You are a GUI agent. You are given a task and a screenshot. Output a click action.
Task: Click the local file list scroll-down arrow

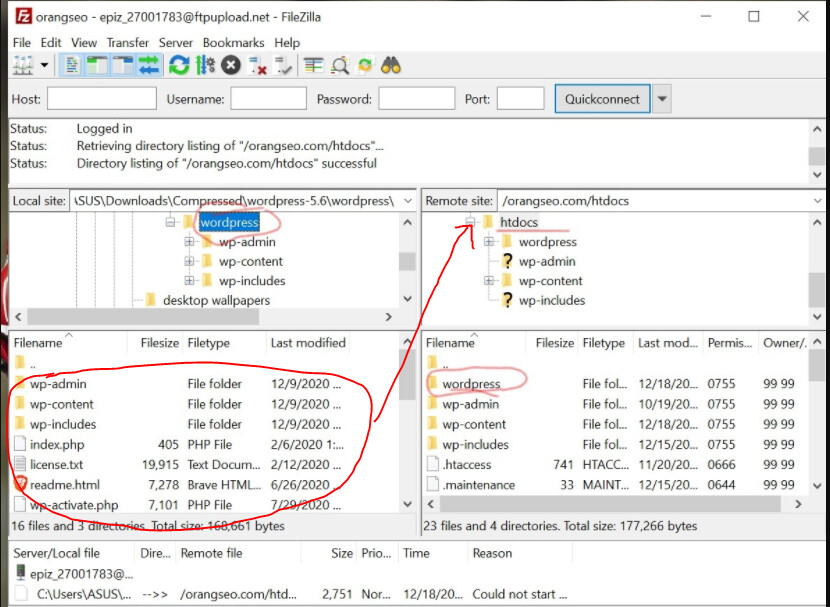coord(408,504)
